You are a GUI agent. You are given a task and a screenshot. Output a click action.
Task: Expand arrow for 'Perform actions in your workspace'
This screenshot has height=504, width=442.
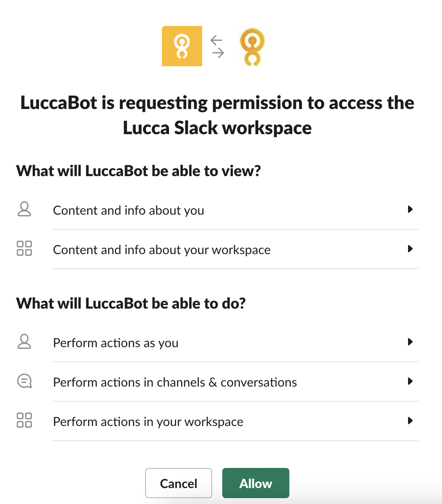tap(411, 421)
